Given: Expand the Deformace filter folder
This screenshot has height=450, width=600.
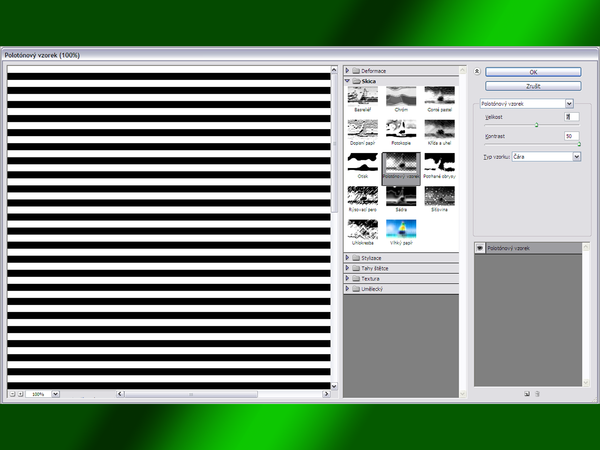Looking at the screenshot, I should [348, 71].
